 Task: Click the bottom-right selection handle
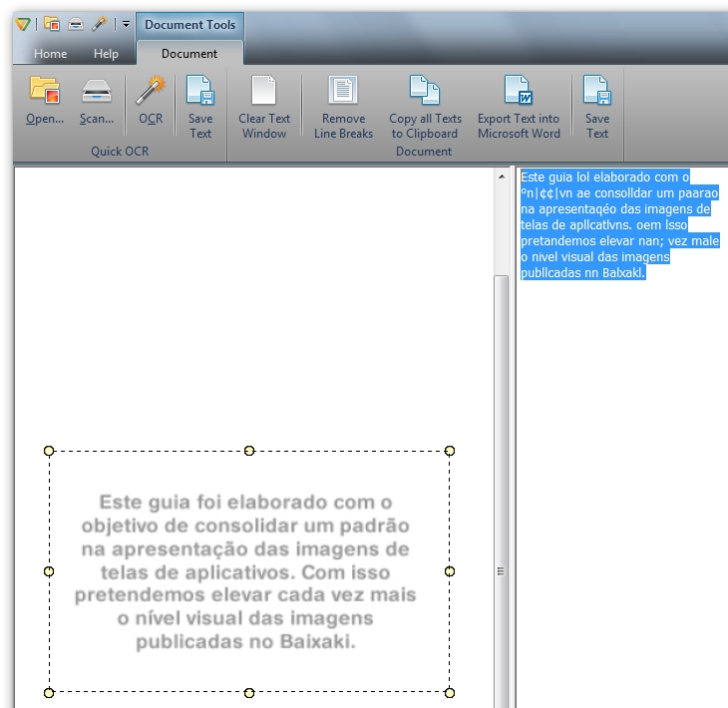click(x=450, y=693)
